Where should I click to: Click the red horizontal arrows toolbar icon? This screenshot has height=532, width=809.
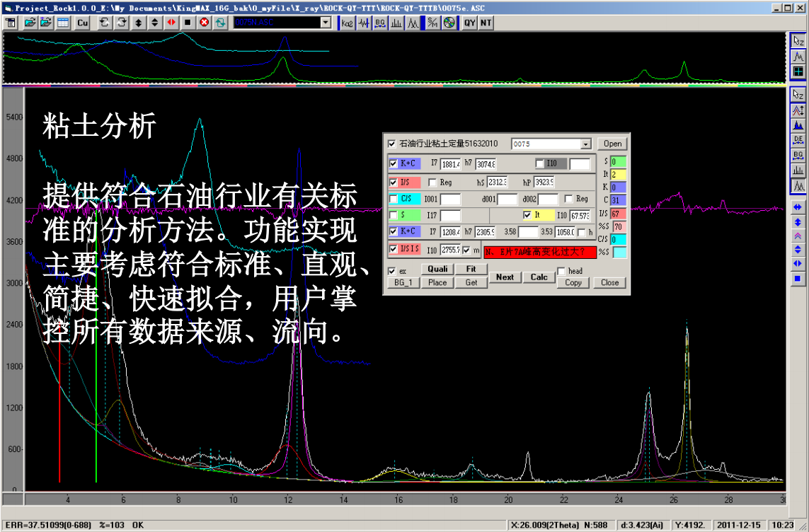[171, 23]
